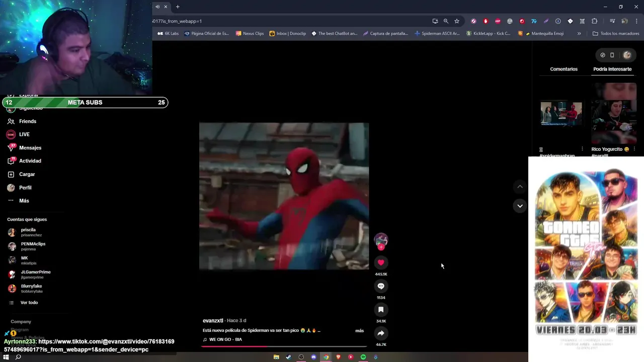644x362 pixels.
Task: Open Spiderman suggested video thumbnail
Action: coord(561,114)
